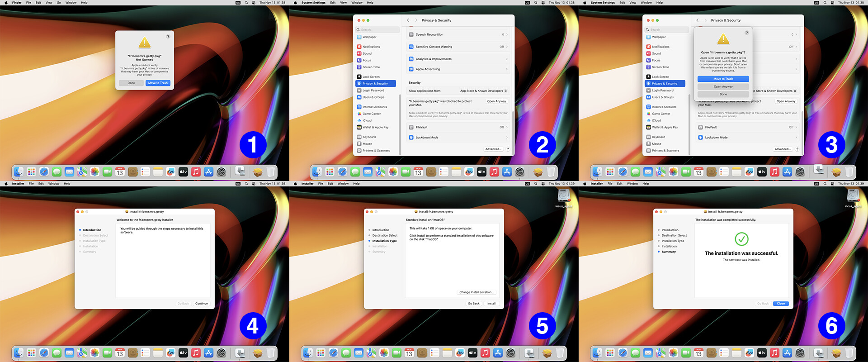Click the help question mark in the Not Opened dialog
The height and width of the screenshot is (362, 868).
pos(168,36)
